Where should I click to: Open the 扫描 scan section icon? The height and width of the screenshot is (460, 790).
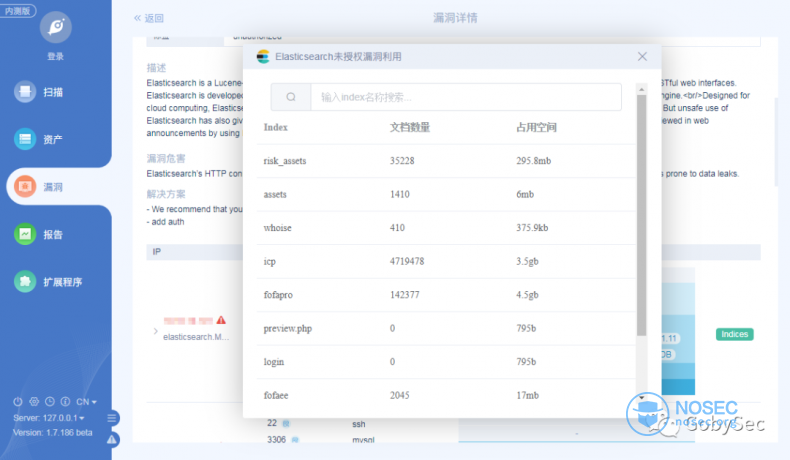pos(25,92)
